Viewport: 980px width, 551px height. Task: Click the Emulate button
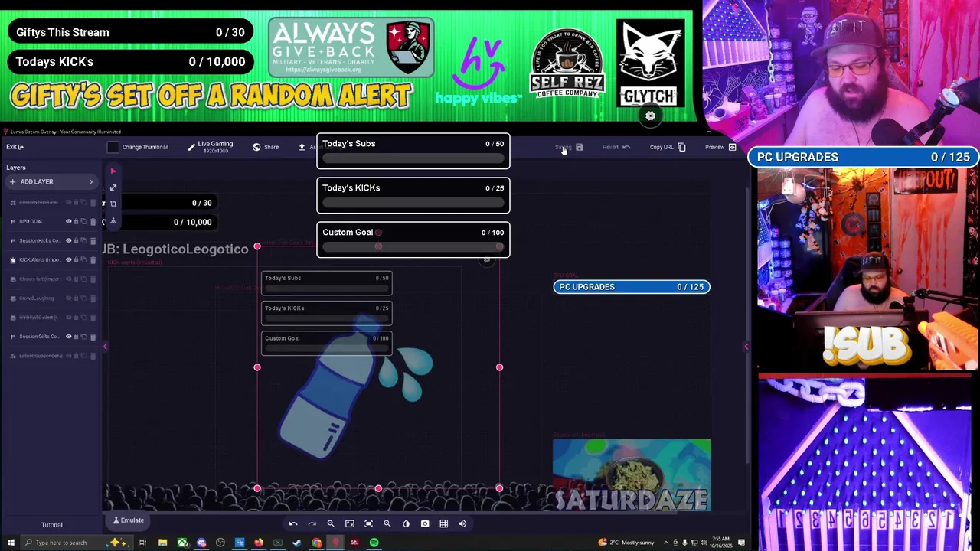pyautogui.click(x=129, y=520)
